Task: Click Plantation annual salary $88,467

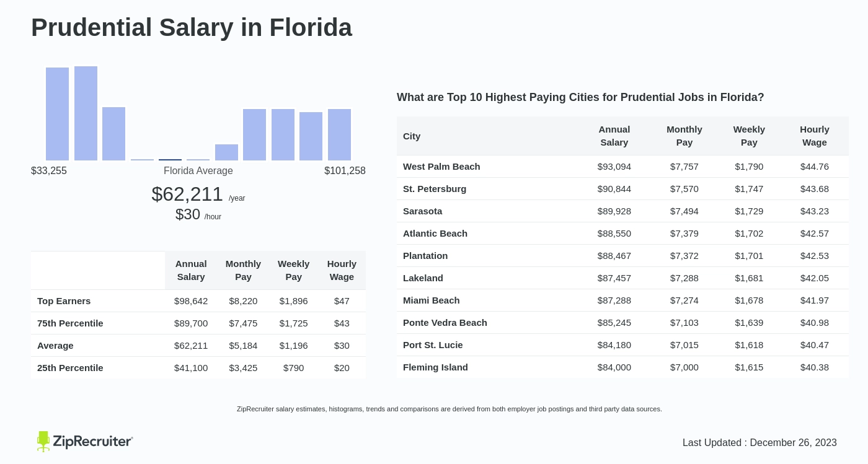Action: click(614, 256)
